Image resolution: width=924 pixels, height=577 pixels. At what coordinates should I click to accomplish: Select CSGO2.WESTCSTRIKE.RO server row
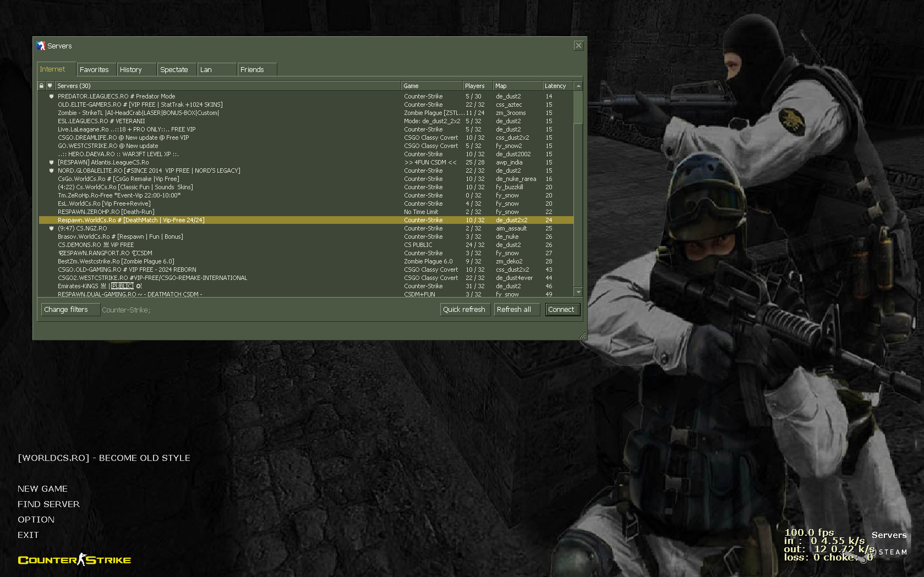tap(306, 278)
